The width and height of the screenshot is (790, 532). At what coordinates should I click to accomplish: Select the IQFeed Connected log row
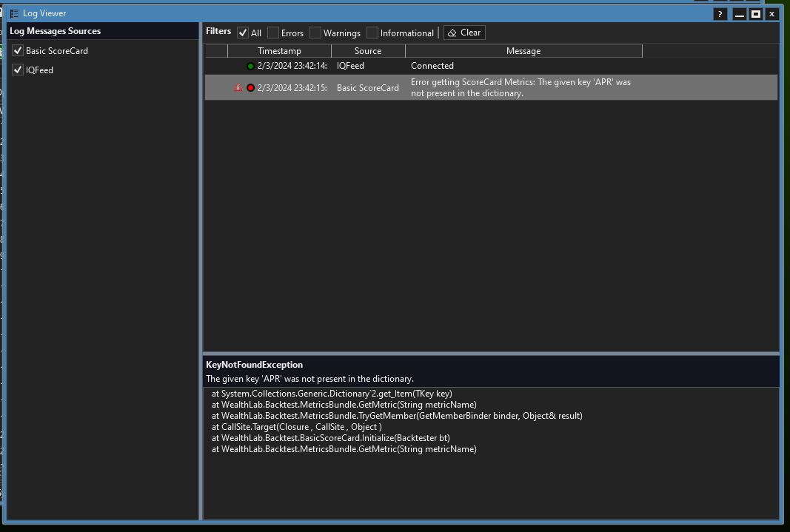pyautogui.click(x=432, y=66)
